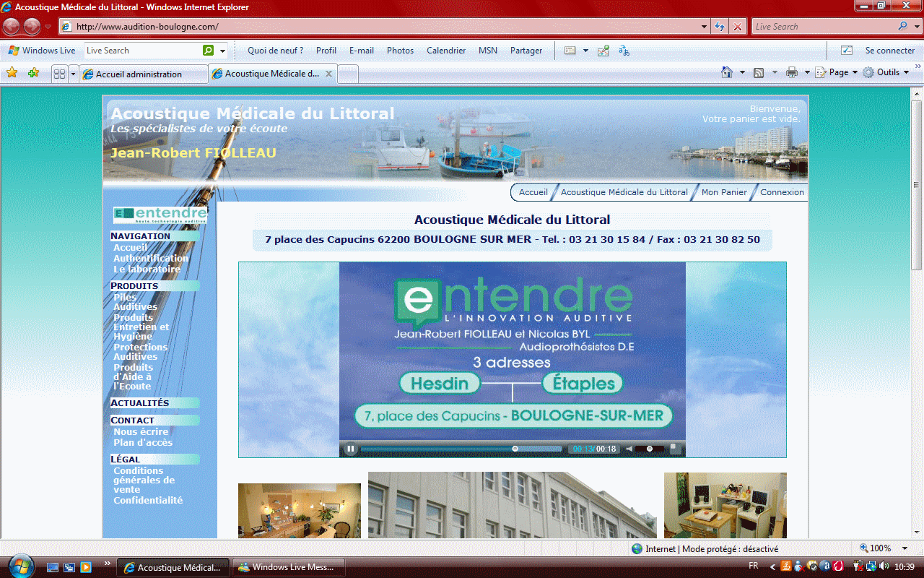Open the Outils menu dropdown
The height and width of the screenshot is (578, 924).
886,72
